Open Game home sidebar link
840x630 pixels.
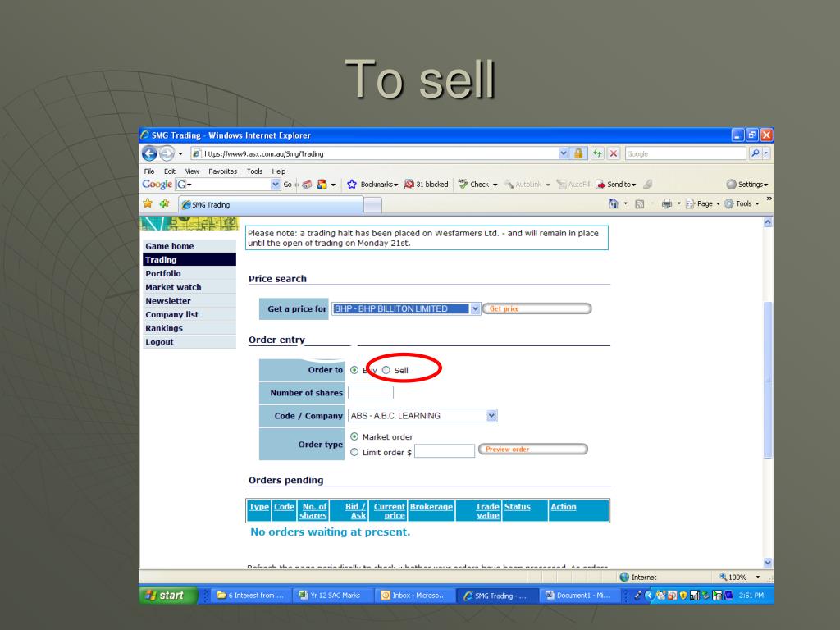pos(189,246)
